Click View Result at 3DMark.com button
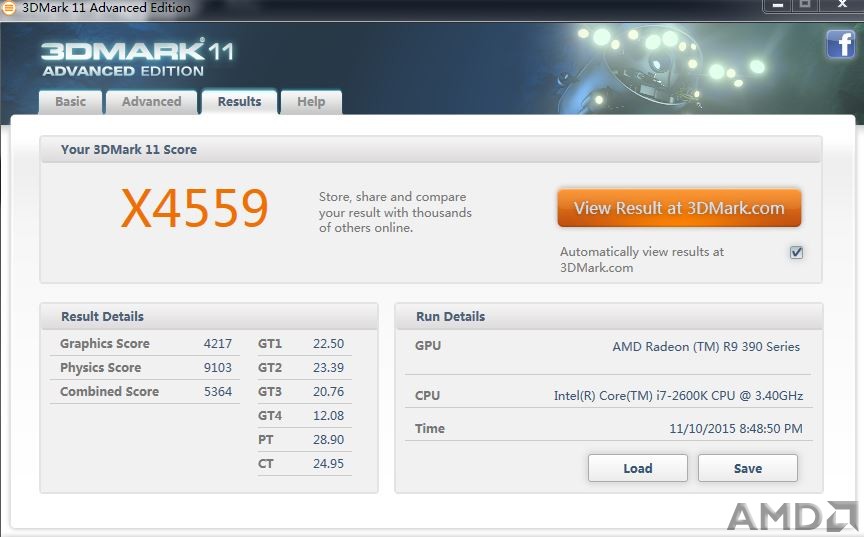Viewport: 864px width, 537px height. tap(679, 208)
